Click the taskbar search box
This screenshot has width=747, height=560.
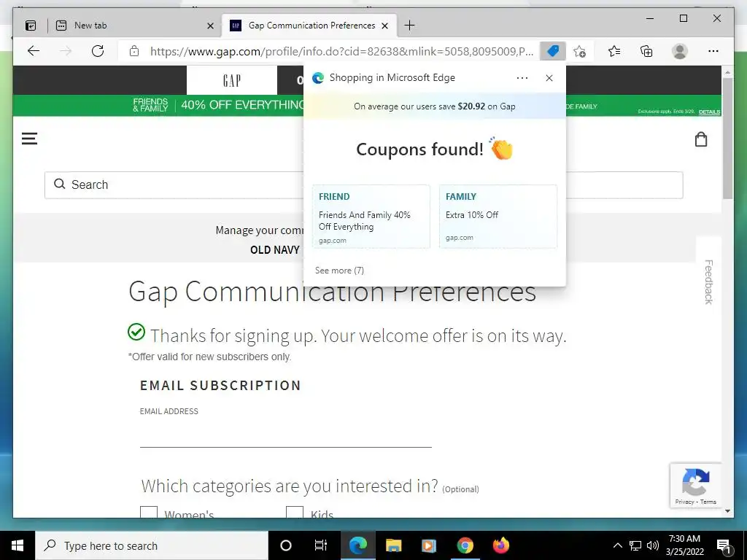point(152,545)
